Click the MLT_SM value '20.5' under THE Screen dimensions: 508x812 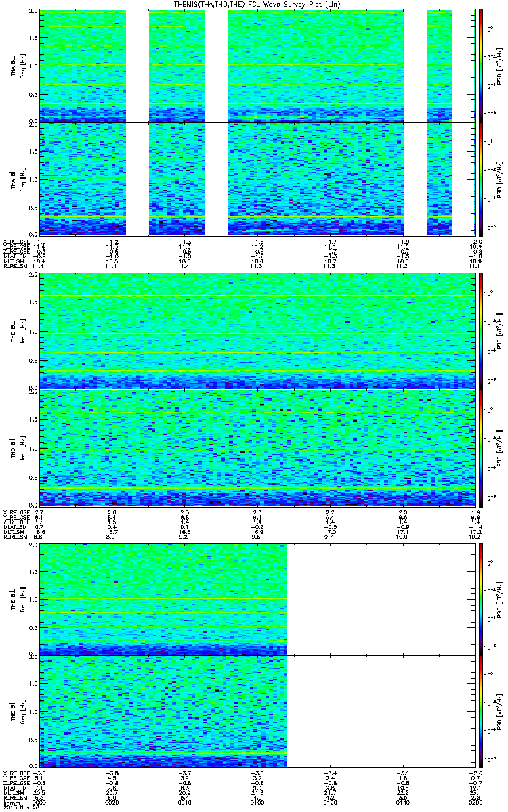click(x=39, y=794)
